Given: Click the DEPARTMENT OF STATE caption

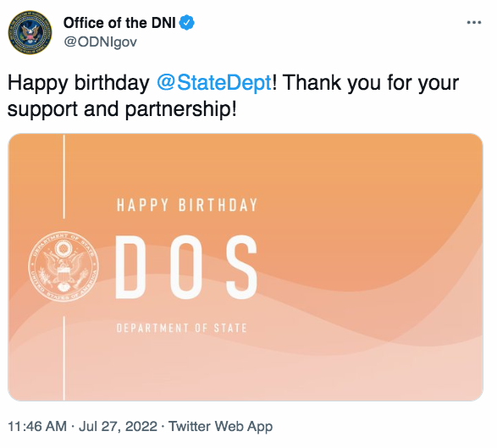Looking at the screenshot, I should 182,328.
